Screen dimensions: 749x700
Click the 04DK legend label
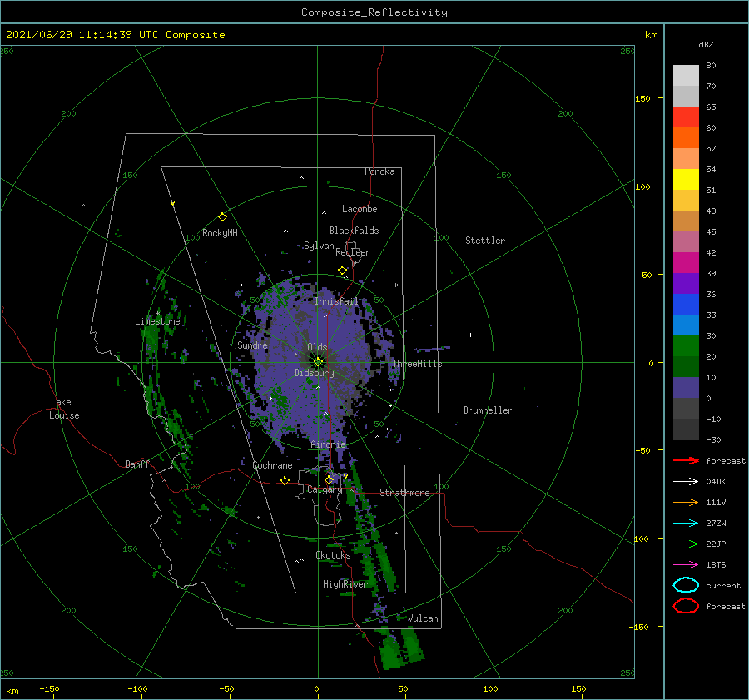(716, 481)
